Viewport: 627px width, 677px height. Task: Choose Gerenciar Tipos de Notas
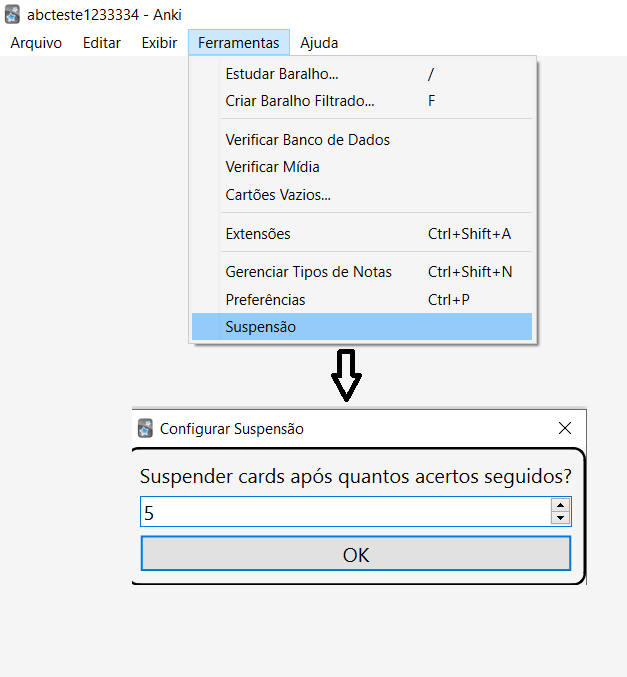[x=309, y=272]
